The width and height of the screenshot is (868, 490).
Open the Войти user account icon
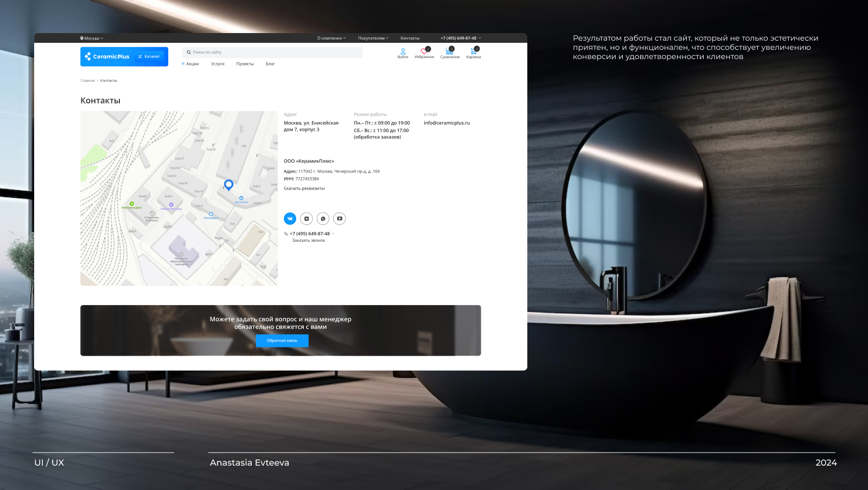[x=403, y=52]
